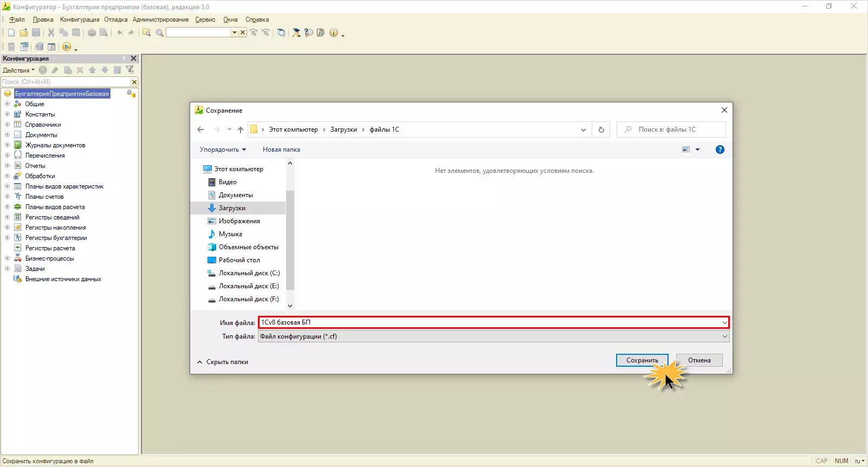Open the Администрирование menu
Viewport: 868px width, 467px height.
click(161, 20)
